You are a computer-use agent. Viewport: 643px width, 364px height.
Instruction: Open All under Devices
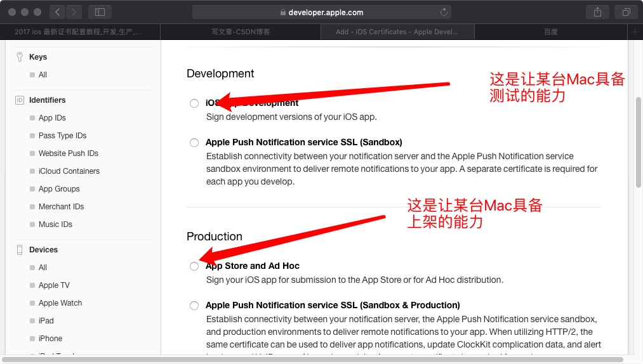click(x=43, y=267)
